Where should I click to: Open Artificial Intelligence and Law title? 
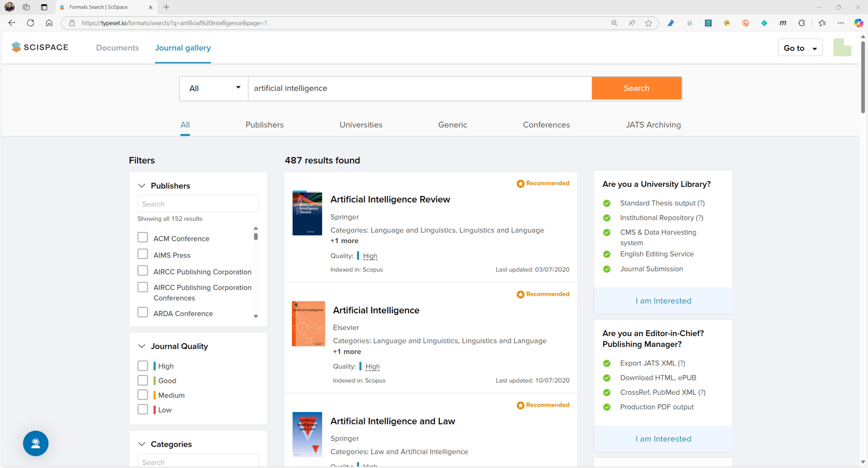[393, 421]
